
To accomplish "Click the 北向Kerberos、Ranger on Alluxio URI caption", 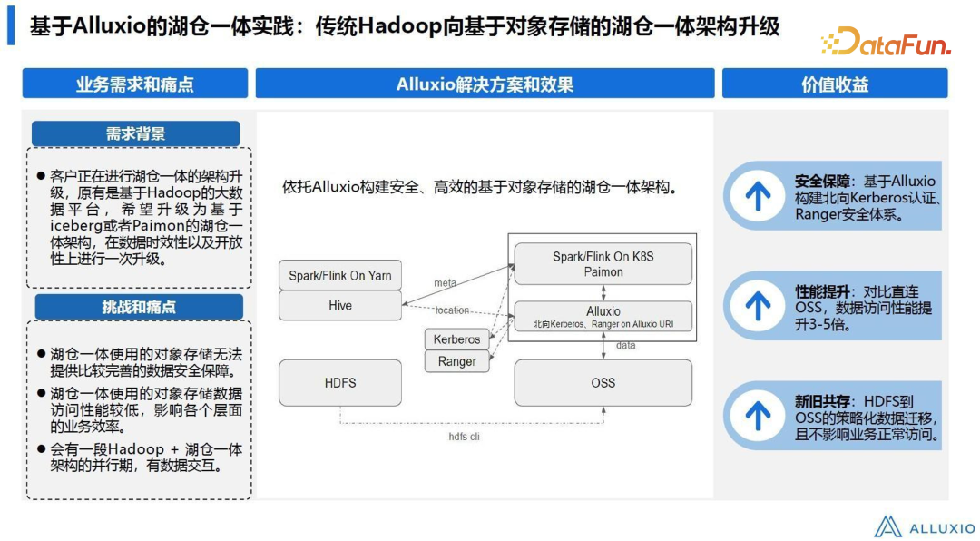I will [x=603, y=324].
